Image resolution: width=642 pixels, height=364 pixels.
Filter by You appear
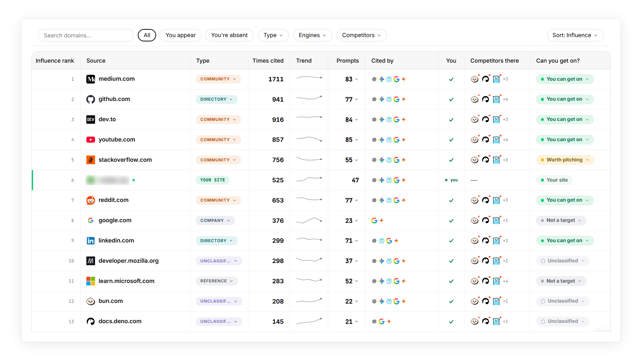coord(180,35)
